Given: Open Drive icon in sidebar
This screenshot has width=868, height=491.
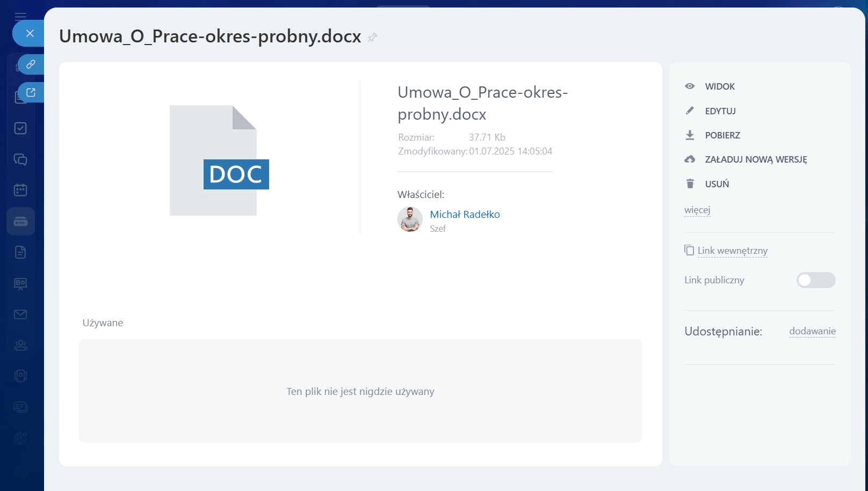Looking at the screenshot, I should pyautogui.click(x=20, y=221).
